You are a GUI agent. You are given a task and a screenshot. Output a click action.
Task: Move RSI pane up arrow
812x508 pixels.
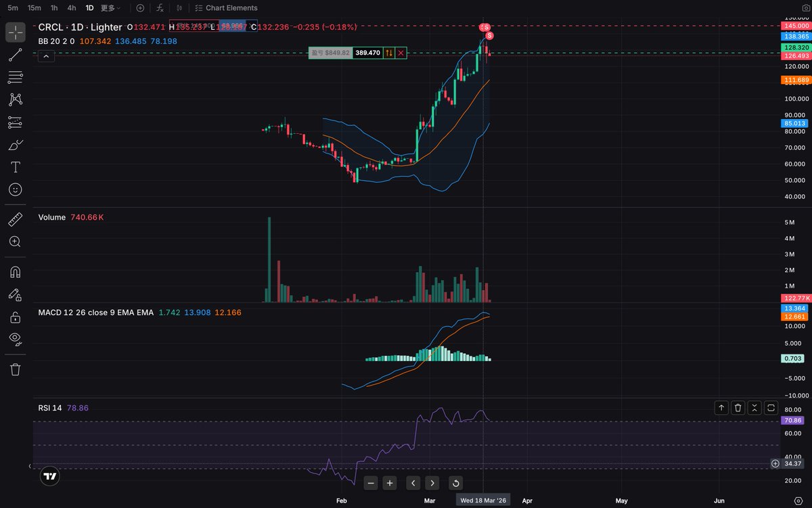721,408
